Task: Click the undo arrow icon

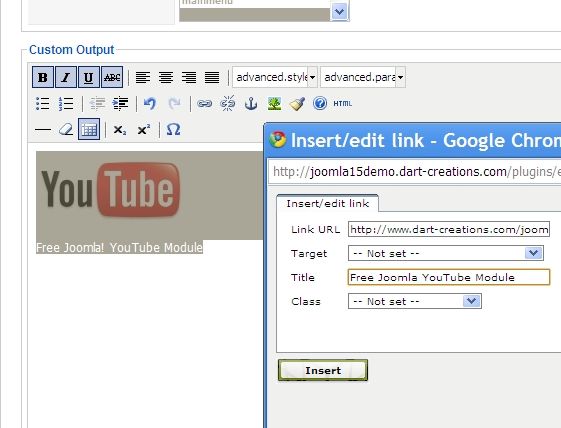Action: tap(150, 104)
